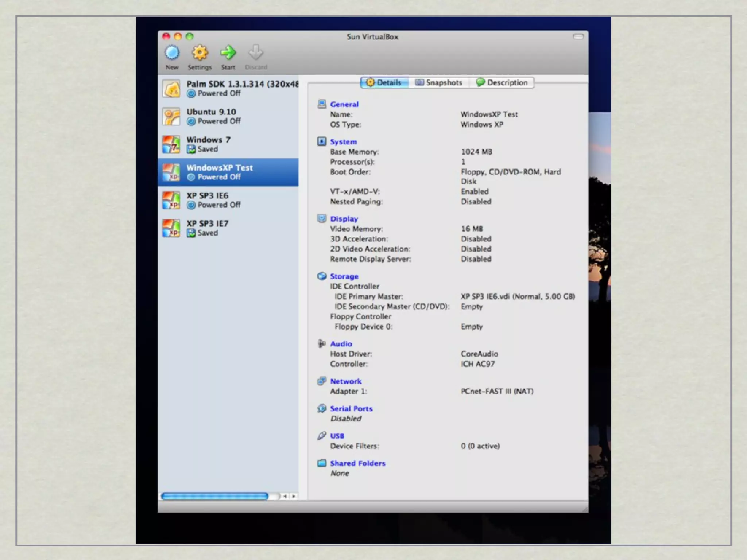Open the Storage section link
747x560 pixels.
[x=344, y=276]
